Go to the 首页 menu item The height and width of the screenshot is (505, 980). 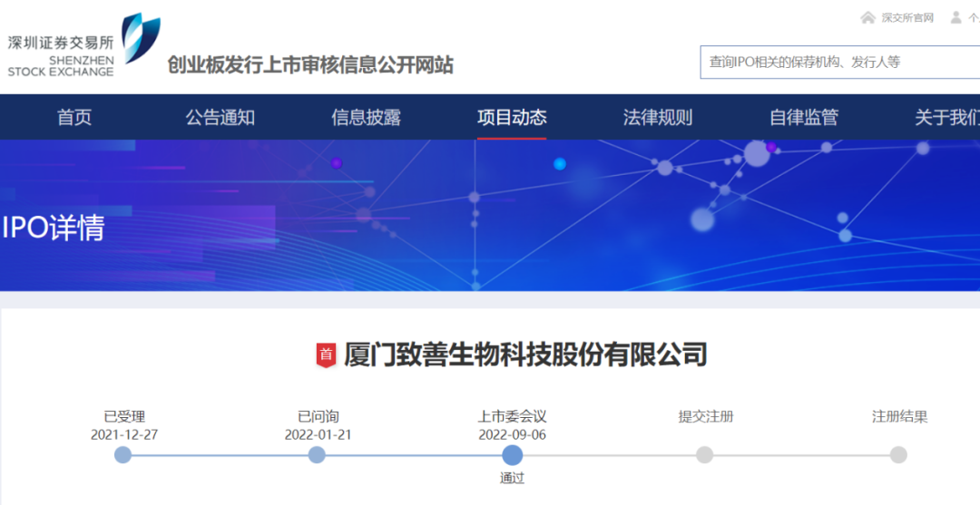pyautogui.click(x=74, y=117)
